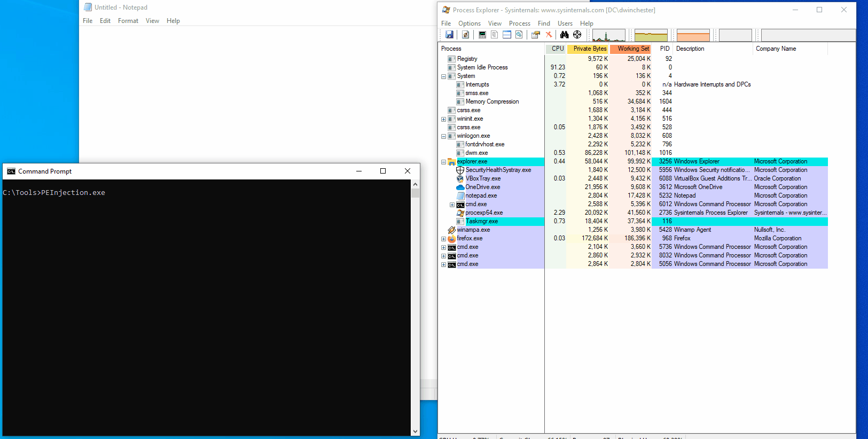Screen dimensions: 868x439
Task: Expand the cmd.exe node under explorer.exe
Action: 452,205
